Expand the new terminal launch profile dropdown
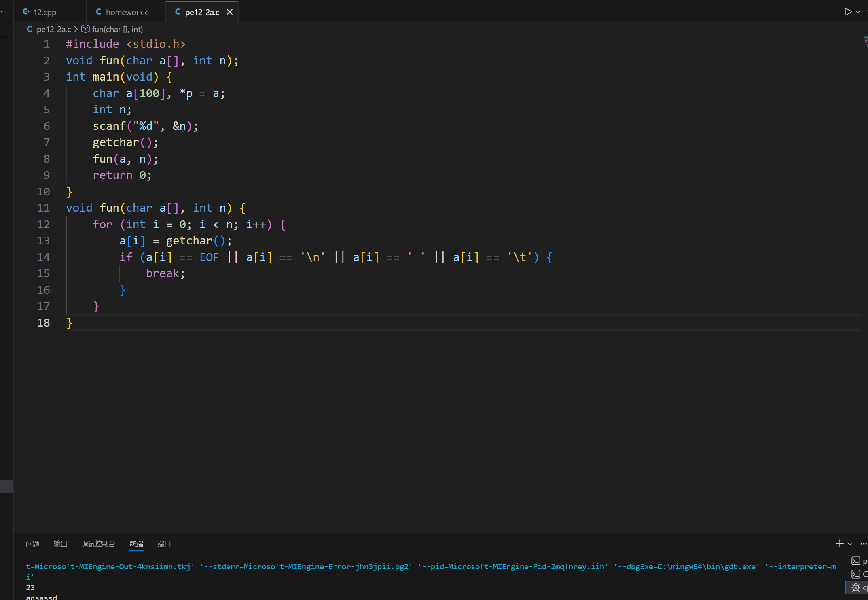868x600 pixels. [x=850, y=544]
